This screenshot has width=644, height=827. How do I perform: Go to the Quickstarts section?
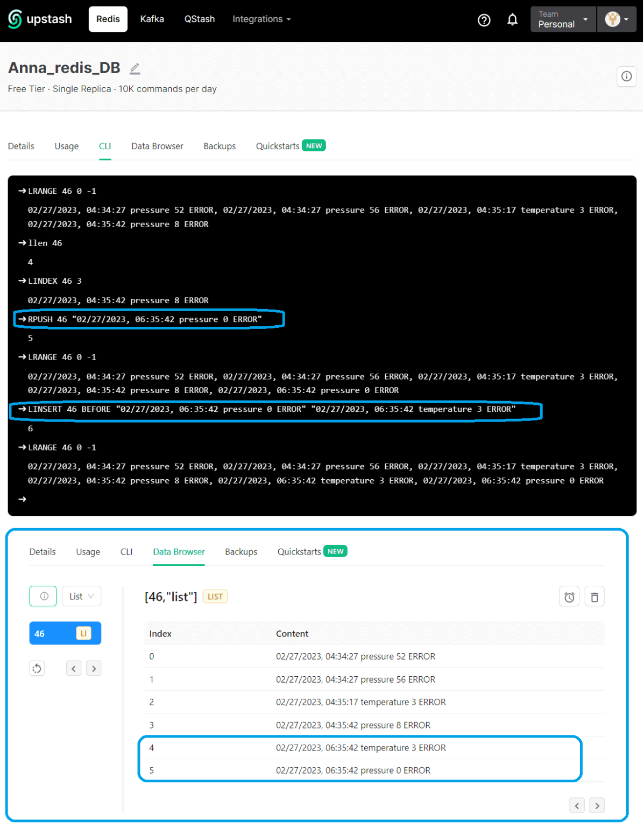[x=278, y=146]
